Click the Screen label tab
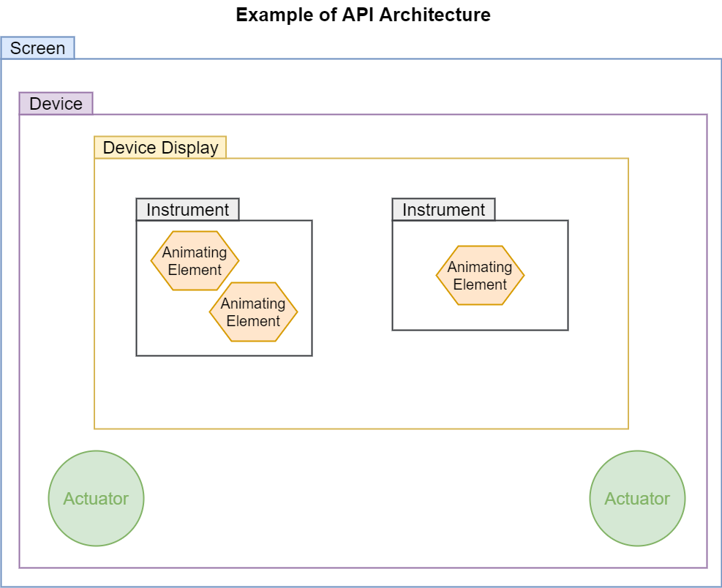The width and height of the screenshot is (722, 588). [x=38, y=48]
